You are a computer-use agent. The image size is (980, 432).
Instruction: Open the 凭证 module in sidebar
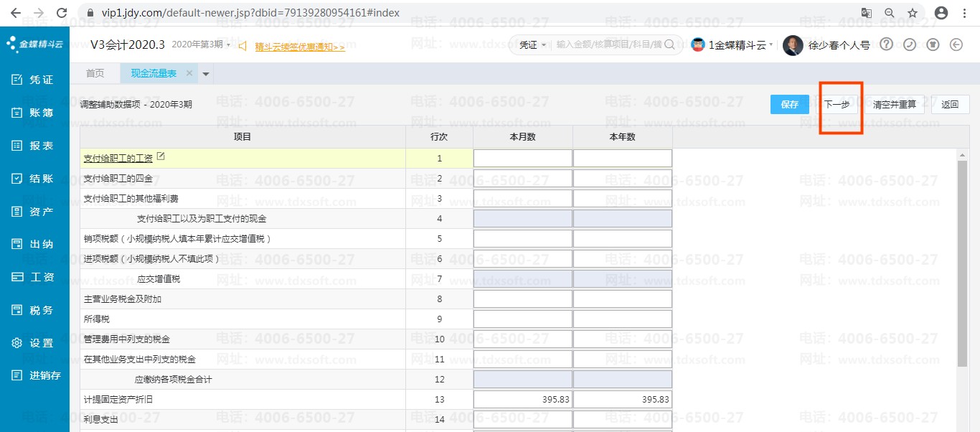34,80
